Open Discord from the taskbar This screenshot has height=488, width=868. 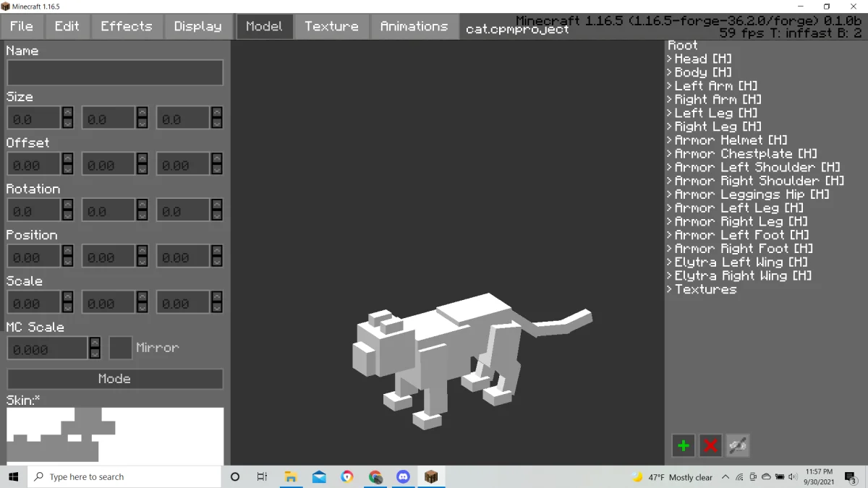click(x=404, y=476)
